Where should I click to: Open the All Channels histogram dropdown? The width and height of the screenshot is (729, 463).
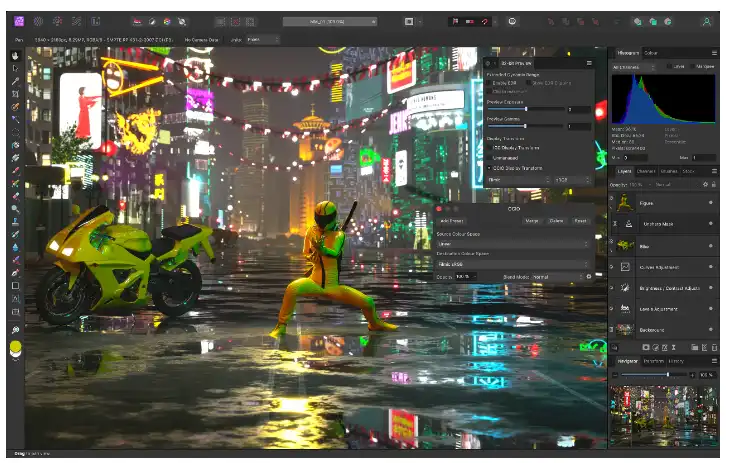click(634, 67)
